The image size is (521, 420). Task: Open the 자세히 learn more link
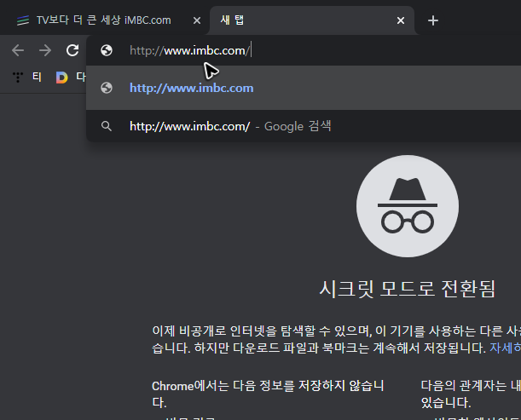pyautogui.click(x=505, y=348)
